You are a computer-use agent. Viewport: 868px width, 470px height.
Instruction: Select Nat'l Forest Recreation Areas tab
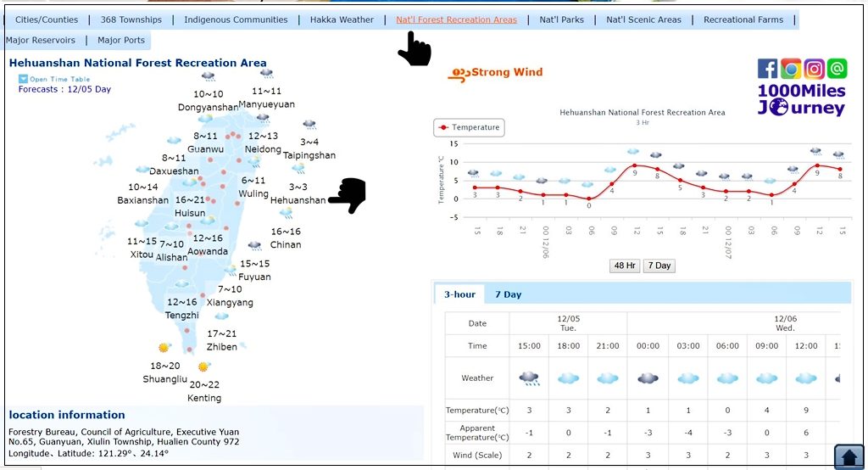456,20
